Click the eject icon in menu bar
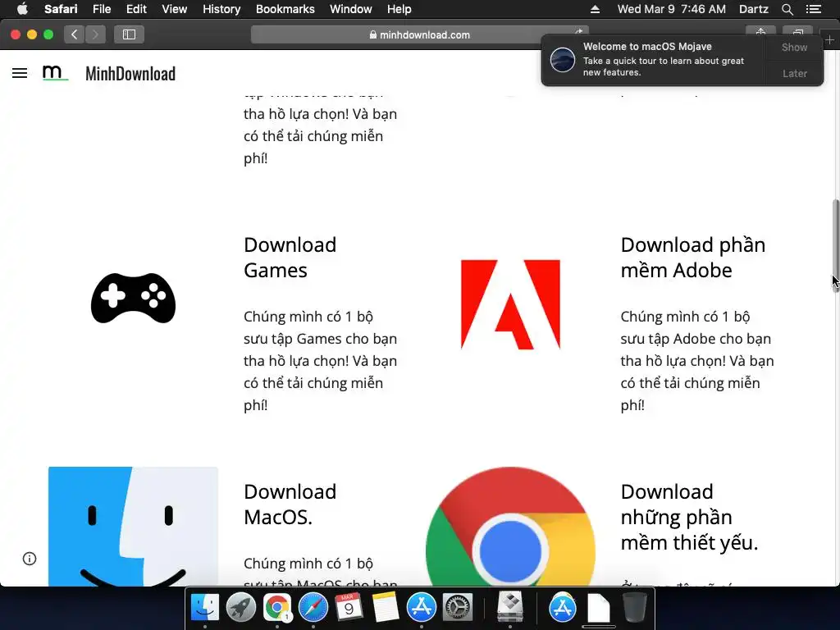This screenshot has width=840, height=630. (595, 9)
